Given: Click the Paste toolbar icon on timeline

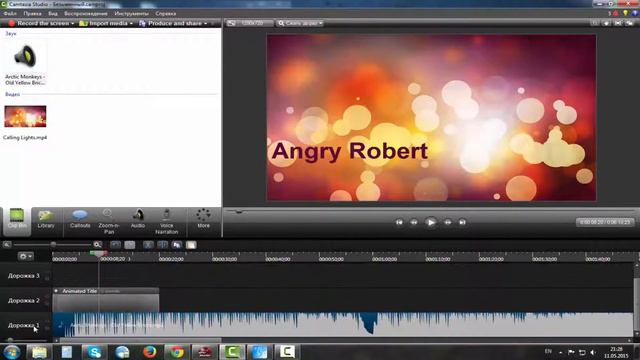Looking at the screenshot, I should coord(191,245).
